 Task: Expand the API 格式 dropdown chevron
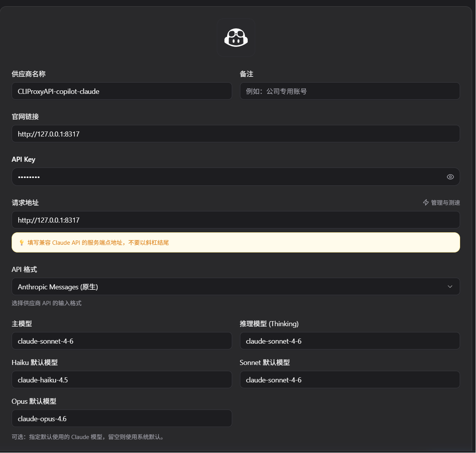450,287
